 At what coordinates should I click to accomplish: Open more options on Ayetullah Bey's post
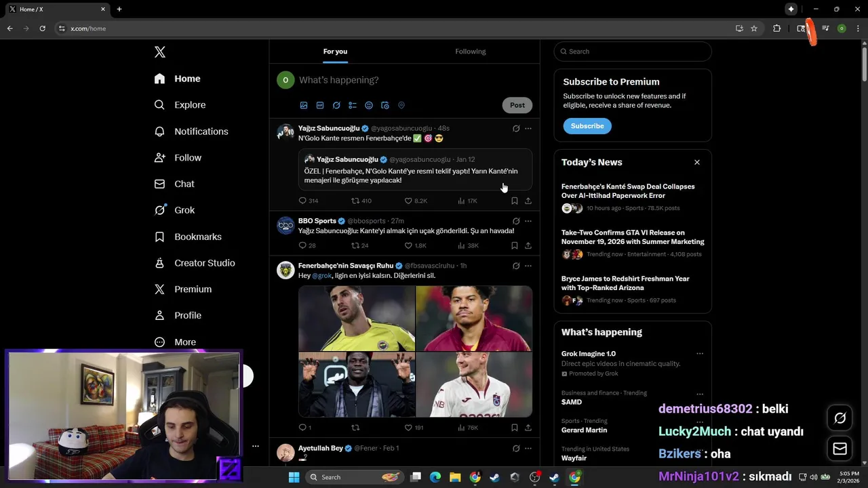[528, 449]
